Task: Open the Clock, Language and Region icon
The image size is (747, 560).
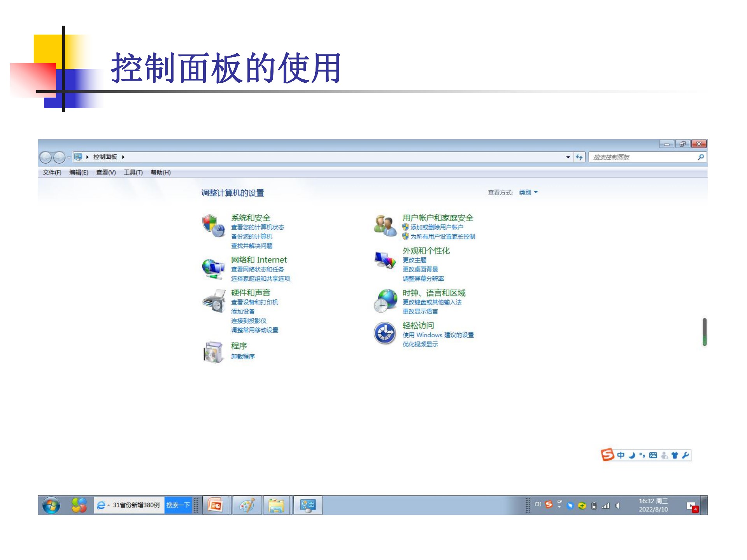Action: (x=385, y=301)
